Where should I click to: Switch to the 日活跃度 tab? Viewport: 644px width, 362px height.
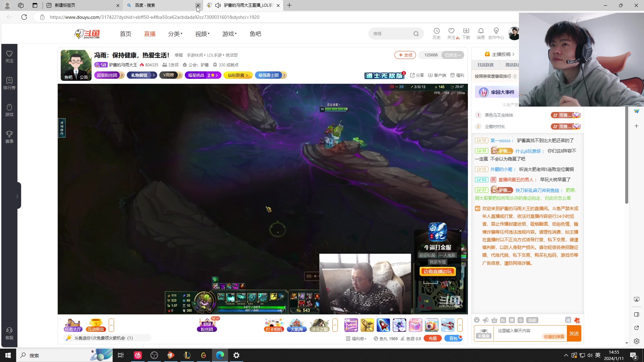click(x=485, y=65)
